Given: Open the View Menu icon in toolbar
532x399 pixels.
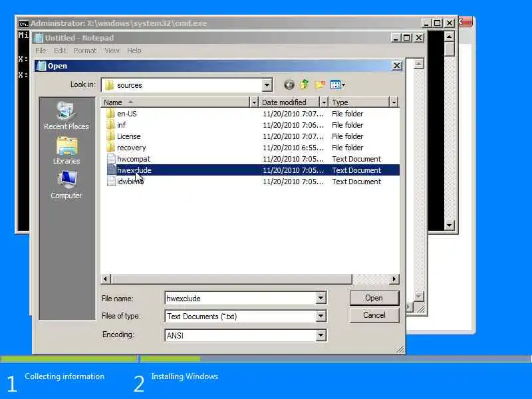Looking at the screenshot, I should 338,84.
